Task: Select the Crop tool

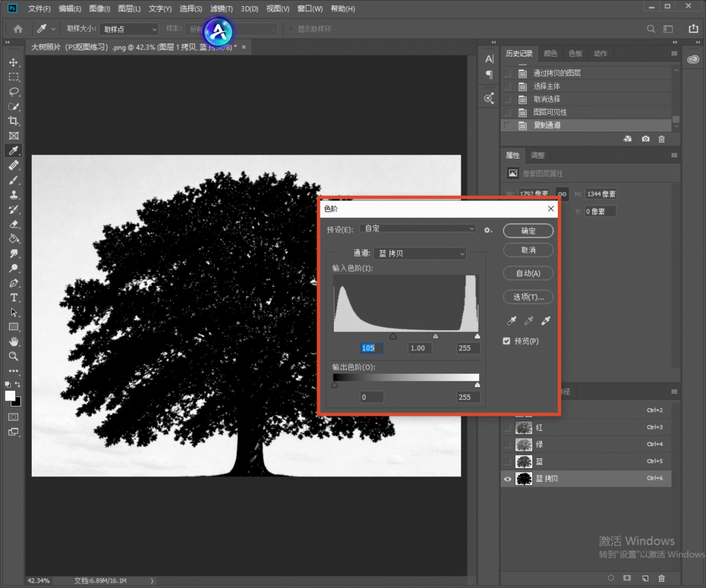Action: point(14,121)
